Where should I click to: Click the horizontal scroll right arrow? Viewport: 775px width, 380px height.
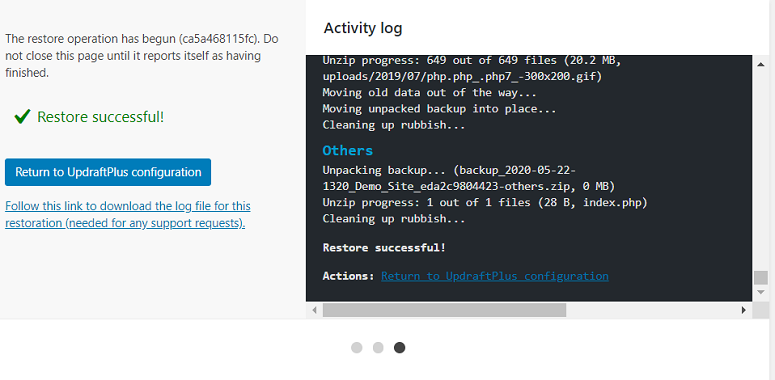click(743, 310)
